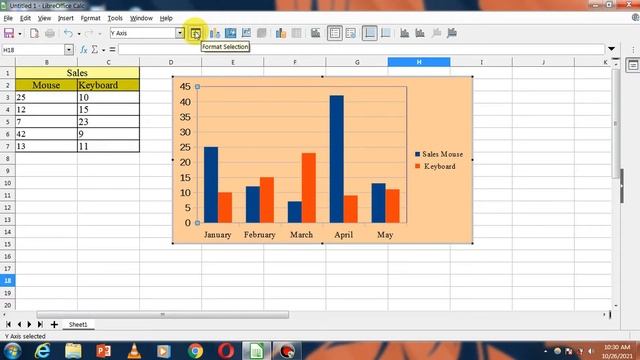
Task: Toggle Vertical Grids button
Action: (x=386, y=33)
